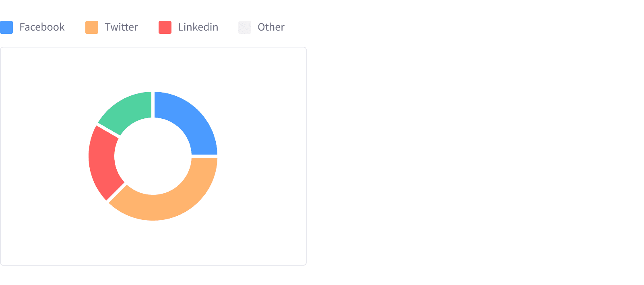Click the red Linkedin legend swatch
The height and width of the screenshot is (285, 644).
[165, 27]
